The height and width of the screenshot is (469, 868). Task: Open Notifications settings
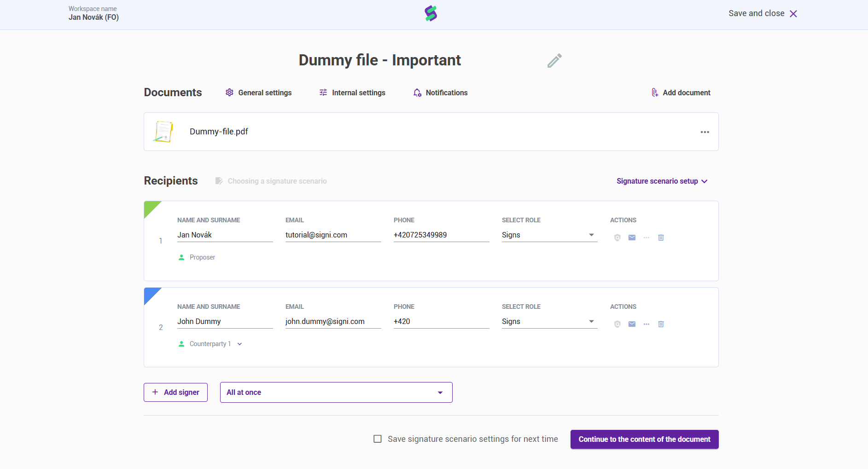pyautogui.click(x=440, y=93)
